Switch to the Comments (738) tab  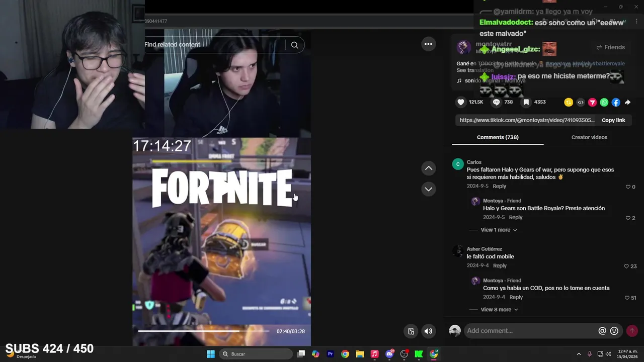(498, 137)
